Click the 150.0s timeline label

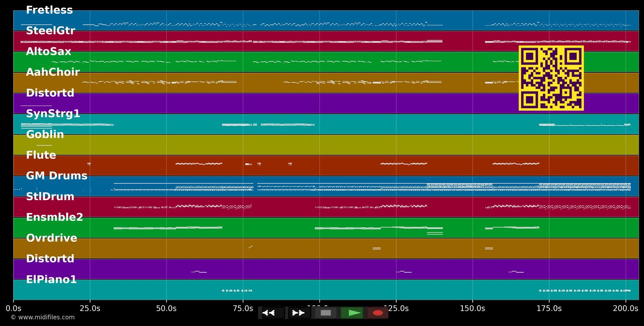(472, 308)
